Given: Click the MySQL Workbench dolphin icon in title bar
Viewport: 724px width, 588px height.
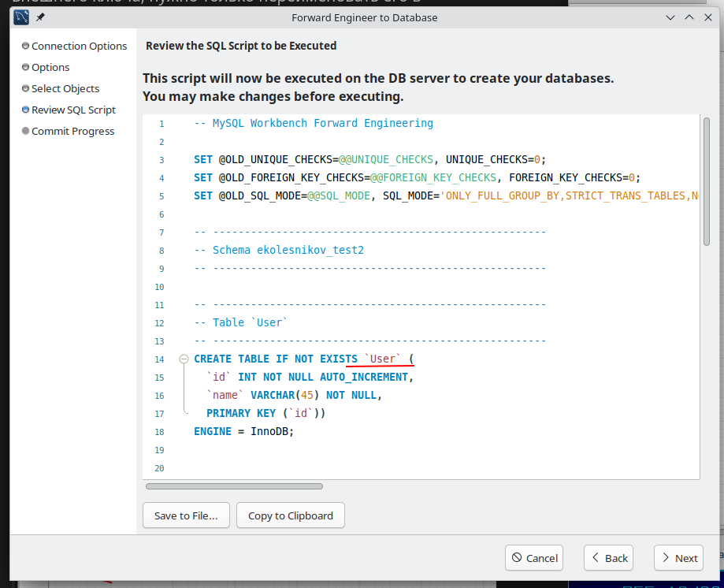Looking at the screenshot, I should pos(21,17).
